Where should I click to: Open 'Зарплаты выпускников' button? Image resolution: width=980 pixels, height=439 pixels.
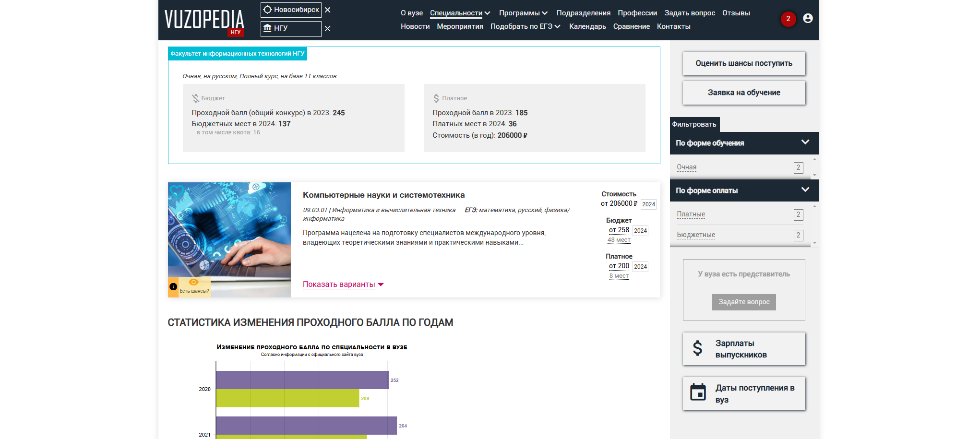(744, 349)
